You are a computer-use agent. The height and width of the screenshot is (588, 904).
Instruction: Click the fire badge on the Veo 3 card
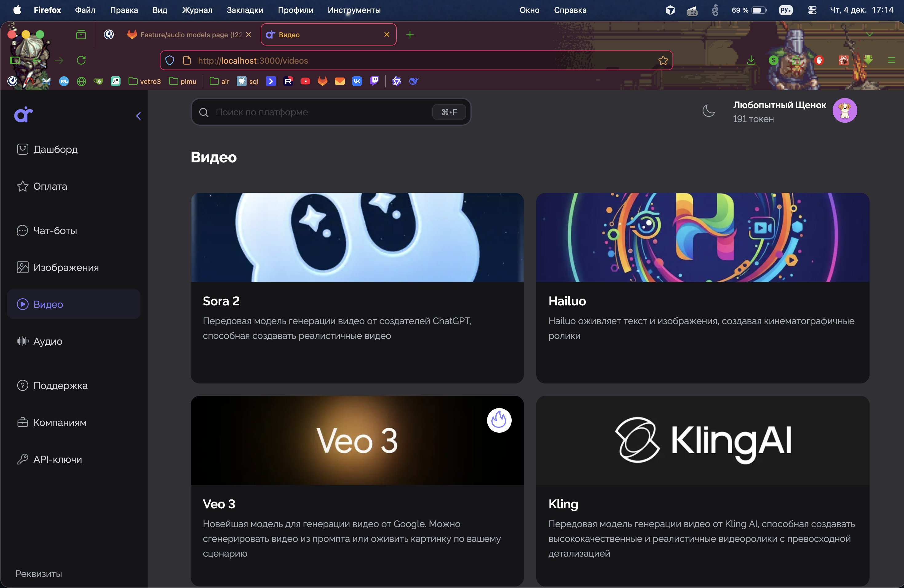499,420
